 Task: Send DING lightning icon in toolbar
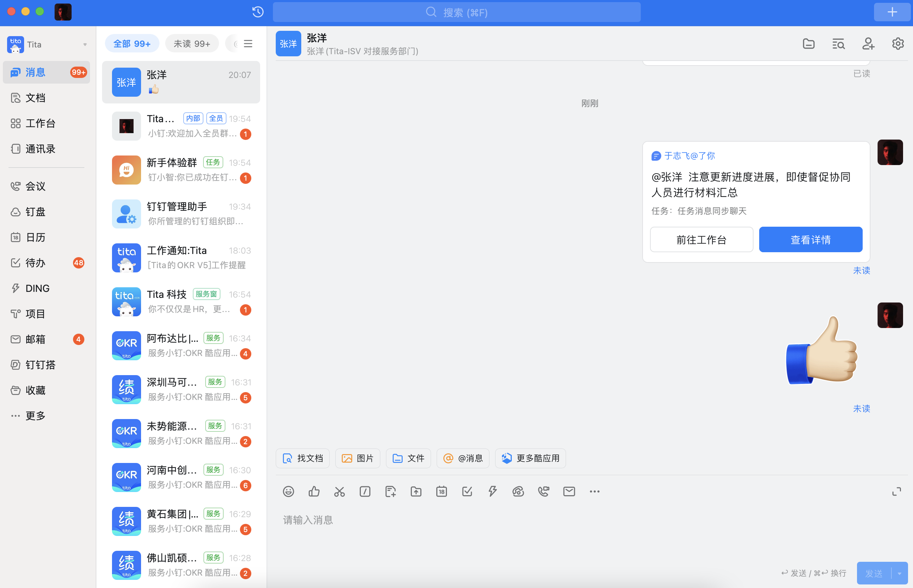point(492,491)
